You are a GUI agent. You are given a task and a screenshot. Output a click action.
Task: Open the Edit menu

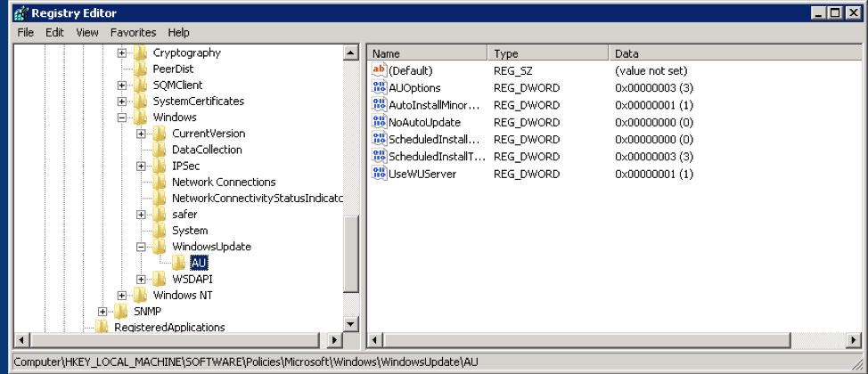coord(54,32)
